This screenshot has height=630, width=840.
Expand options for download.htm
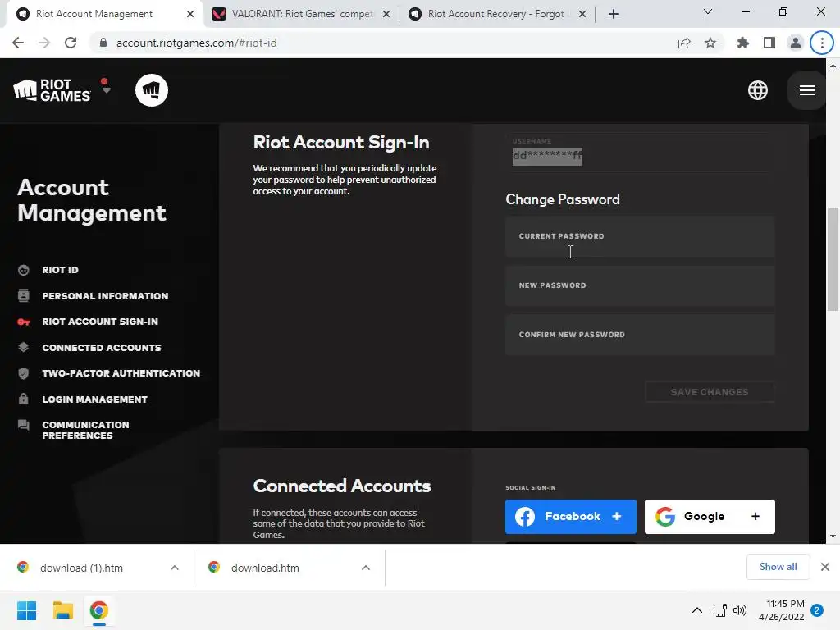[366, 568]
